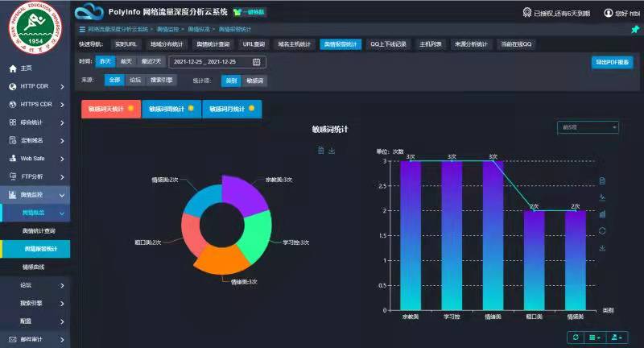Viewport: 644px width, 348px height.
Task: Open the calendar date picker icon
Action: [257, 61]
